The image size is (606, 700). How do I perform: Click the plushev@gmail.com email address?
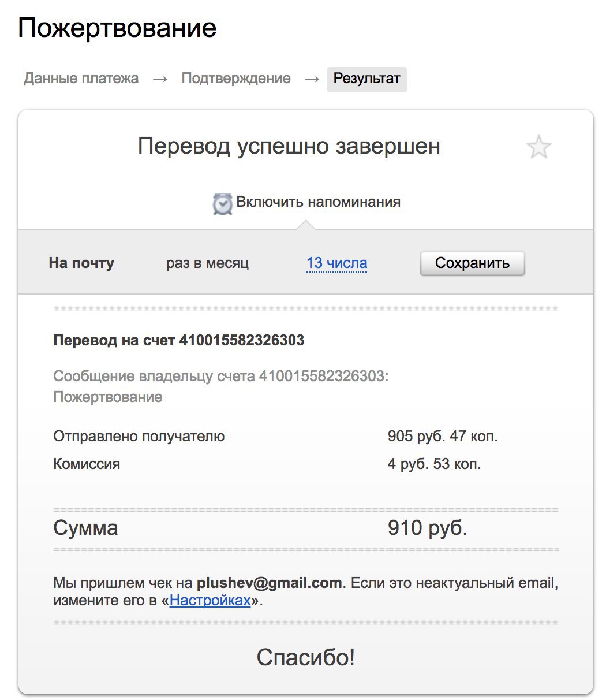tap(269, 583)
